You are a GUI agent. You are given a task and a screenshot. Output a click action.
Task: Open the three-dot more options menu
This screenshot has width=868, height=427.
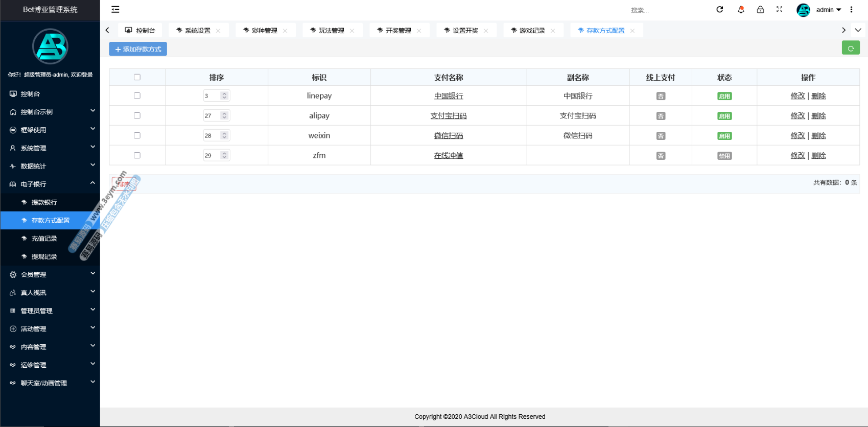point(851,9)
